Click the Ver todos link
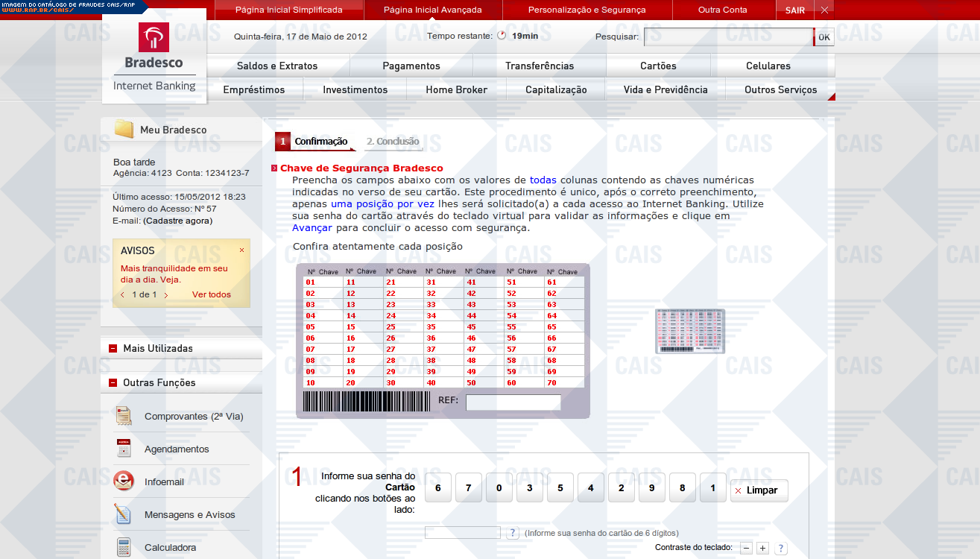 pos(212,294)
